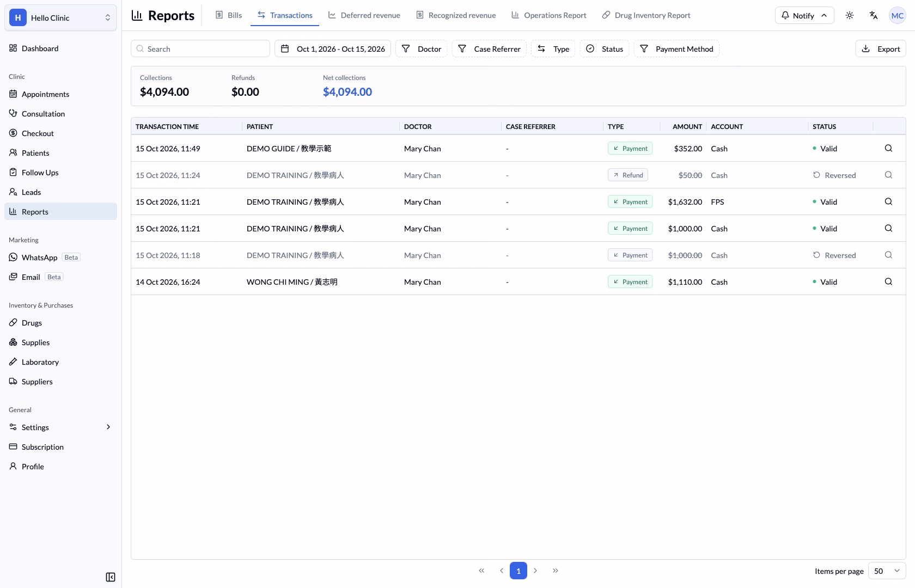Viewport: 915px width, 588px height.
Task: Collapse the sidebar panel
Action: tap(111, 577)
